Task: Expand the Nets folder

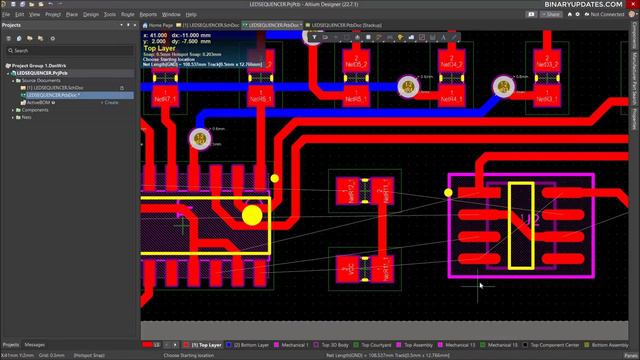Action: click(x=13, y=117)
